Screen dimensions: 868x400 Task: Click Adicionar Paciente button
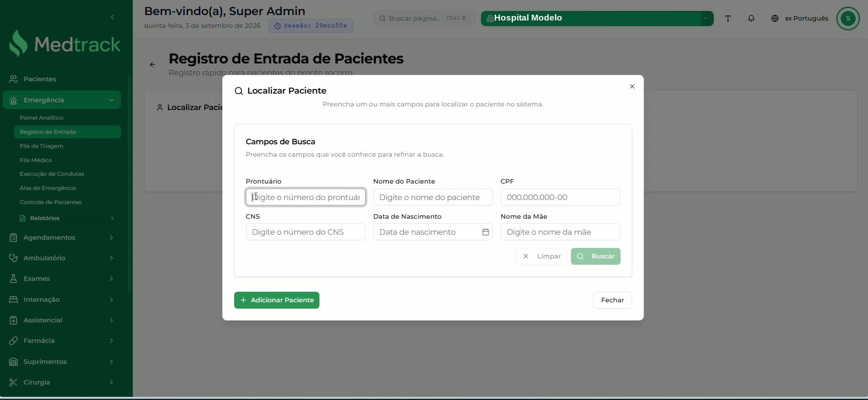click(277, 300)
